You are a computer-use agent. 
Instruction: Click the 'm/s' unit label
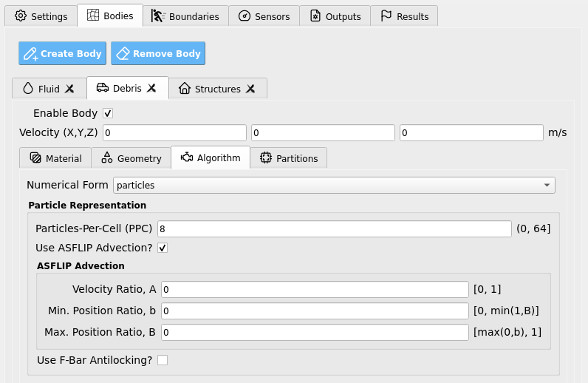coord(558,132)
